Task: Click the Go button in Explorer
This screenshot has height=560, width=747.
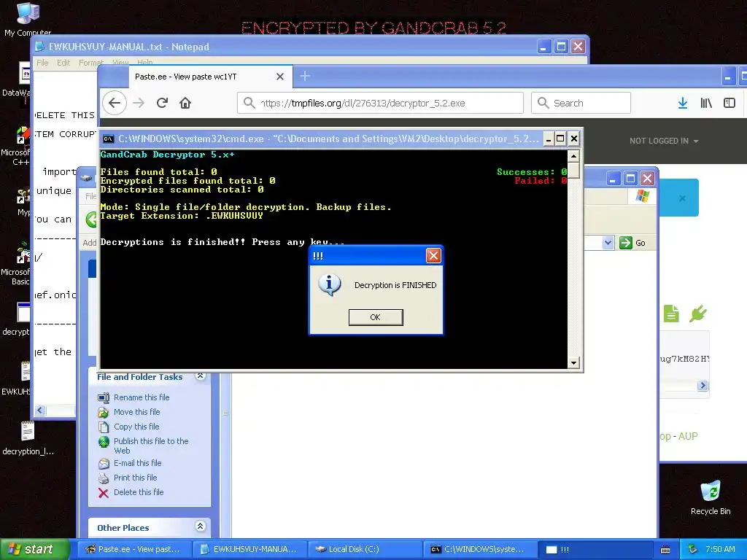Action: click(x=632, y=243)
